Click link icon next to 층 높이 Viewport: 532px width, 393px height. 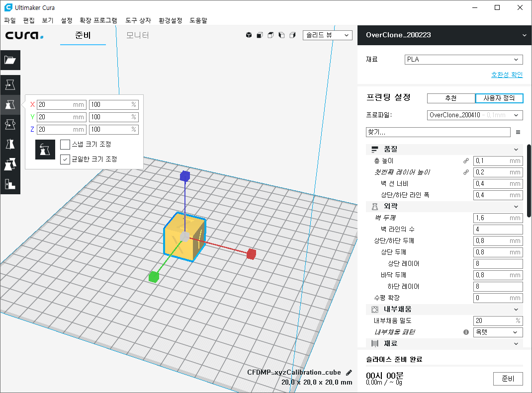pyautogui.click(x=466, y=160)
